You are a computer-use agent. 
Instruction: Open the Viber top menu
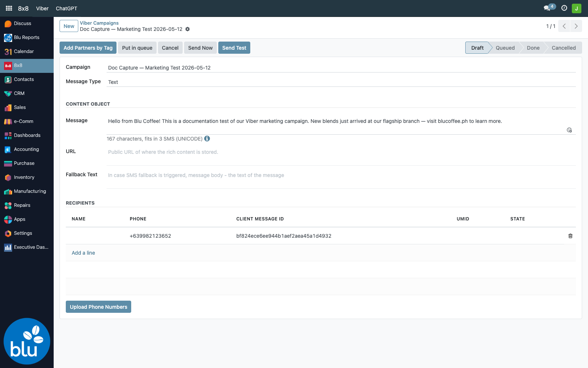[42, 8]
